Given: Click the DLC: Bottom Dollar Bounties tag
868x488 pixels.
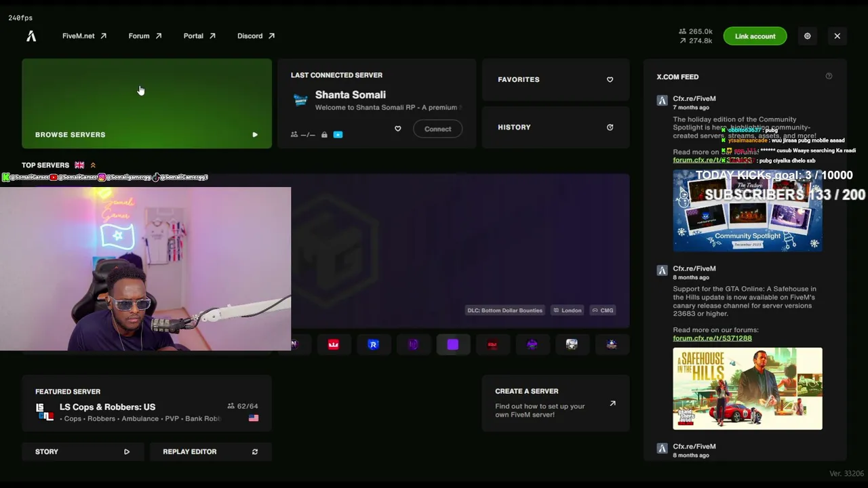Looking at the screenshot, I should 505,310.
